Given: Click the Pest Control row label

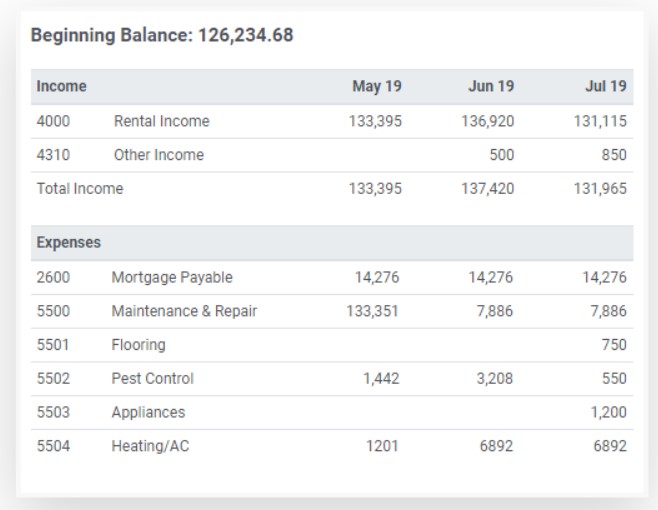Looking at the screenshot, I should (152, 379).
